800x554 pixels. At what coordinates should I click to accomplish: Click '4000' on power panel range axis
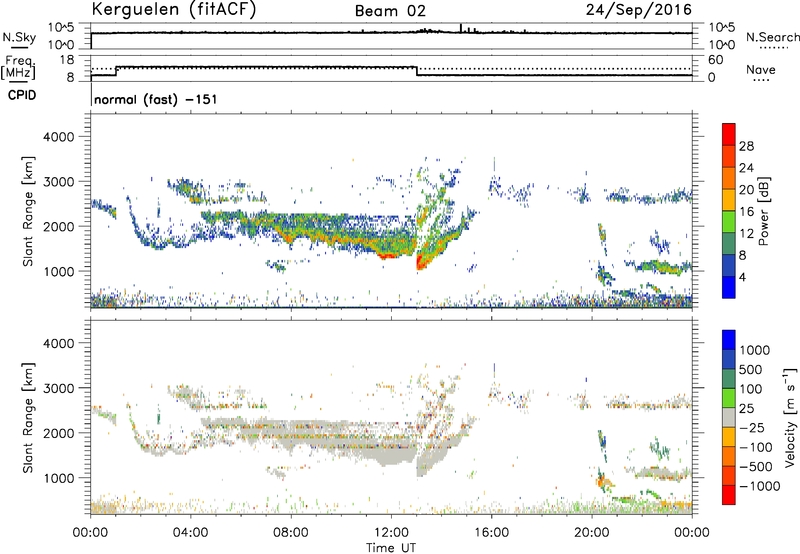coord(58,137)
